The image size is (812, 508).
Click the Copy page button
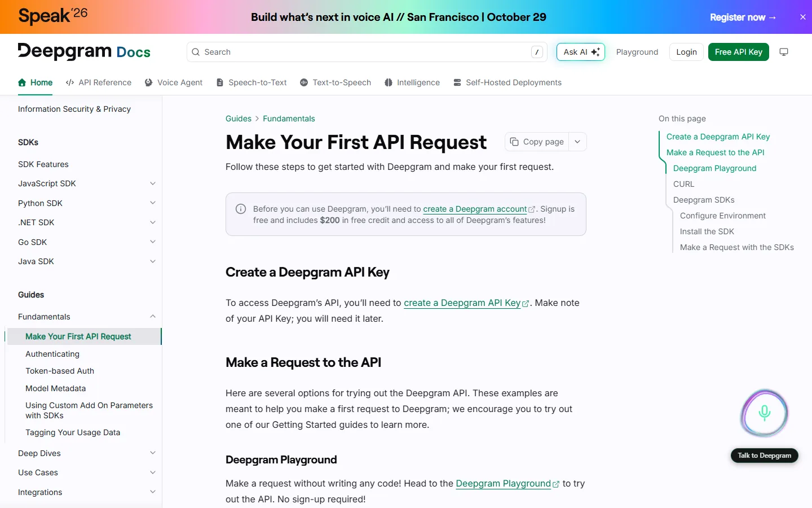[x=537, y=142]
